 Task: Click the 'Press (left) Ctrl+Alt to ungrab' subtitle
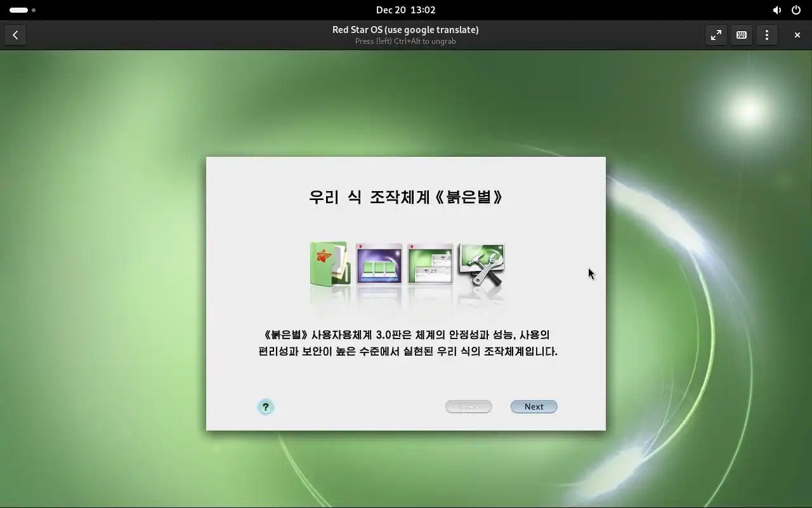(405, 41)
